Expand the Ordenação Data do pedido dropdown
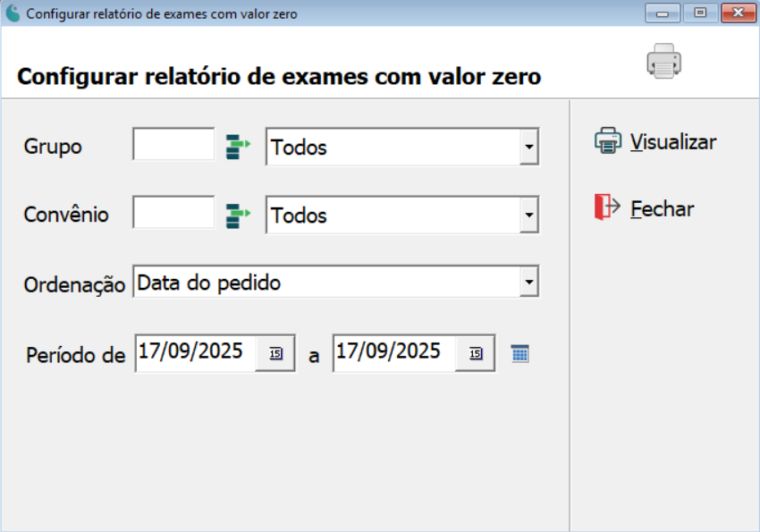This screenshot has height=532, width=760. click(x=530, y=281)
